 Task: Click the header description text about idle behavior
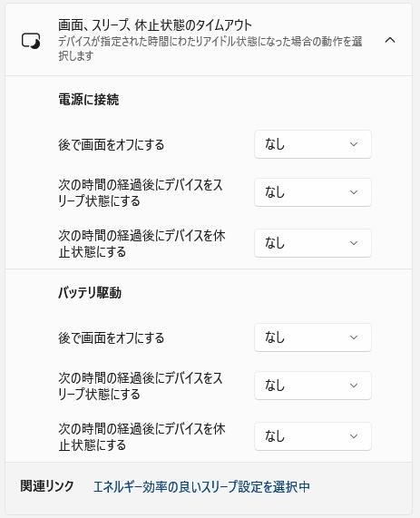click(x=210, y=49)
